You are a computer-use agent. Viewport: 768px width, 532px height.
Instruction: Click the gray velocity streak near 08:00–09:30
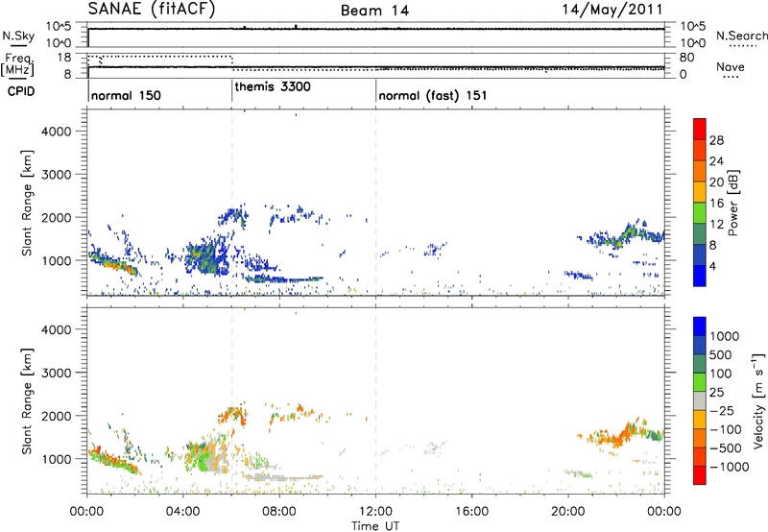click(284, 477)
